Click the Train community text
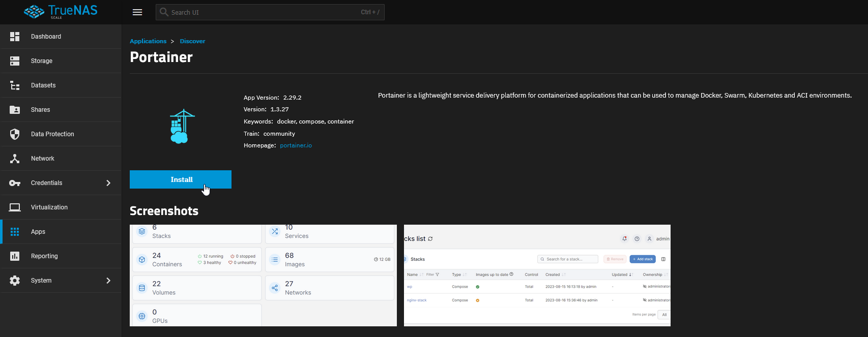 click(269, 134)
